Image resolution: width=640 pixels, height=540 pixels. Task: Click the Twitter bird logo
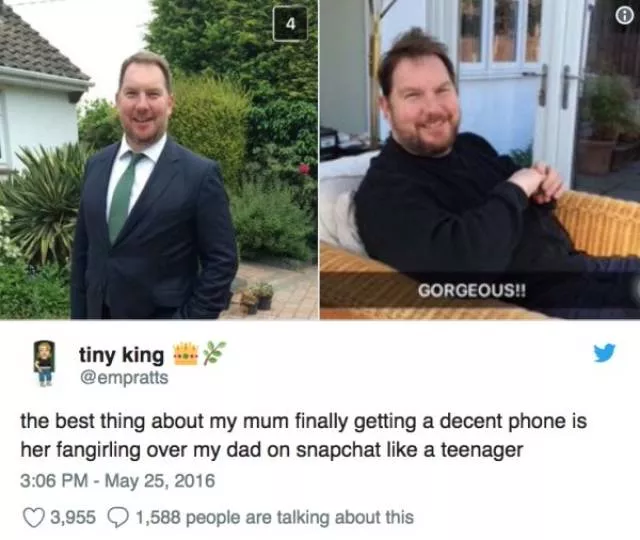click(604, 353)
